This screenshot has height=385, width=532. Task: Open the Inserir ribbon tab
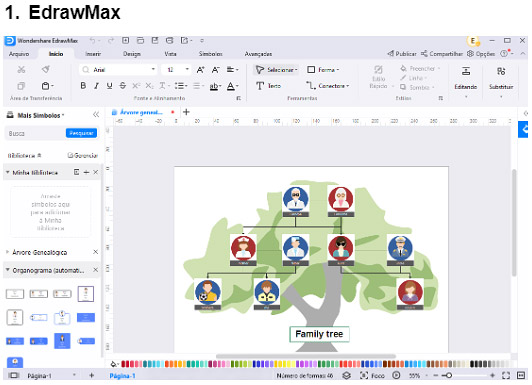(93, 54)
